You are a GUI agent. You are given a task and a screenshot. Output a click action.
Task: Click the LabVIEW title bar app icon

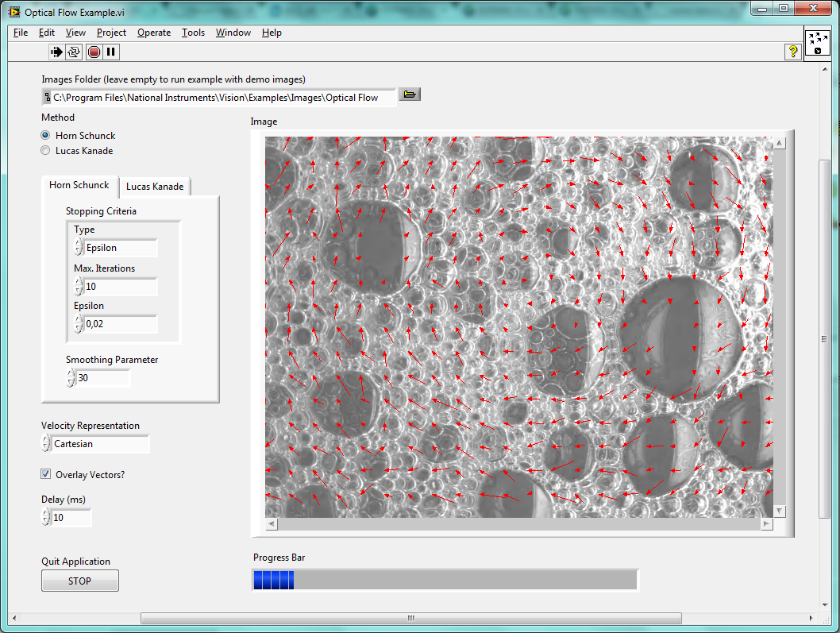point(14,12)
